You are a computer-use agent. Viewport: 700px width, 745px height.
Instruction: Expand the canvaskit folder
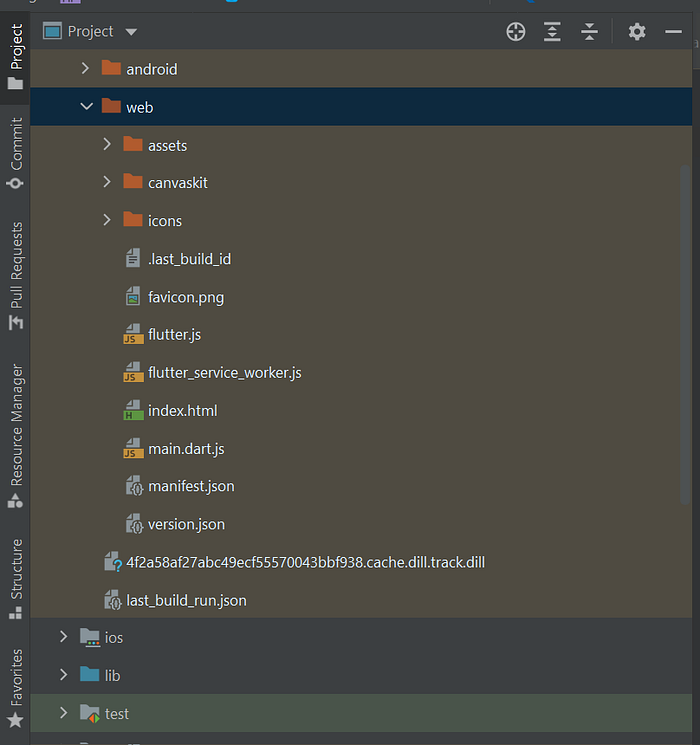107,182
